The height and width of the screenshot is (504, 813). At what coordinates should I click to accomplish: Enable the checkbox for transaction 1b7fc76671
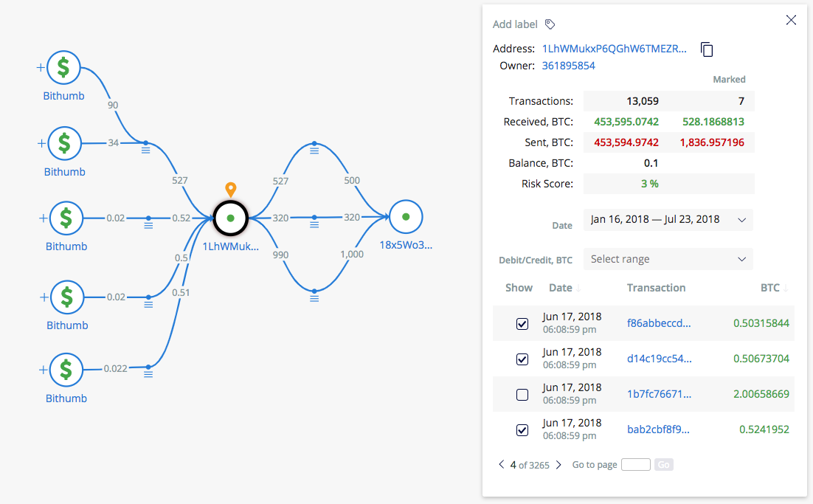click(522, 395)
